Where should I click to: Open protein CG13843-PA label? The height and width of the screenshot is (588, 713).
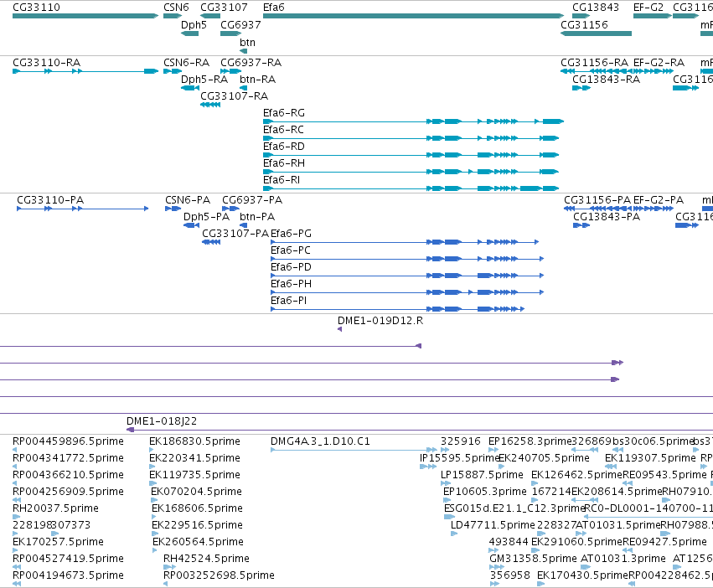click(606, 217)
